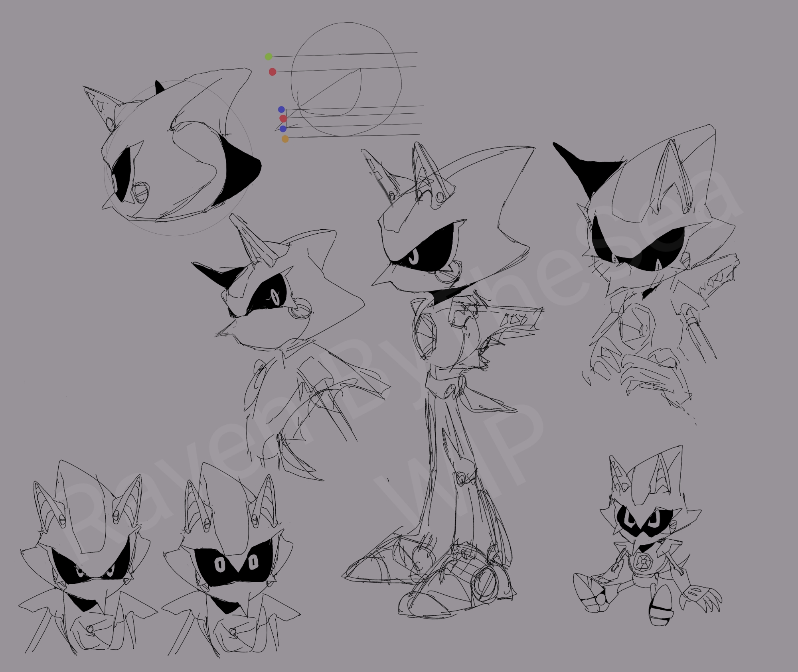Pick the blue dot just above the orange dot

pyautogui.click(x=283, y=128)
